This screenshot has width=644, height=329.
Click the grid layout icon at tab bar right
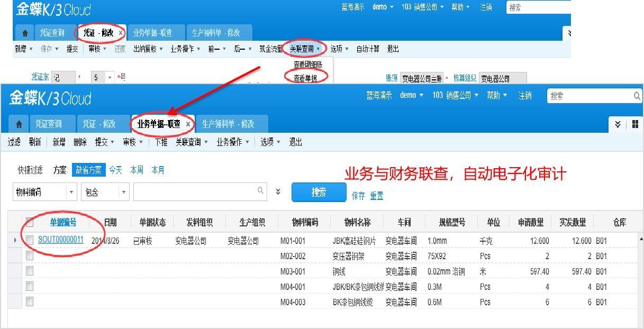pyautogui.click(x=635, y=124)
